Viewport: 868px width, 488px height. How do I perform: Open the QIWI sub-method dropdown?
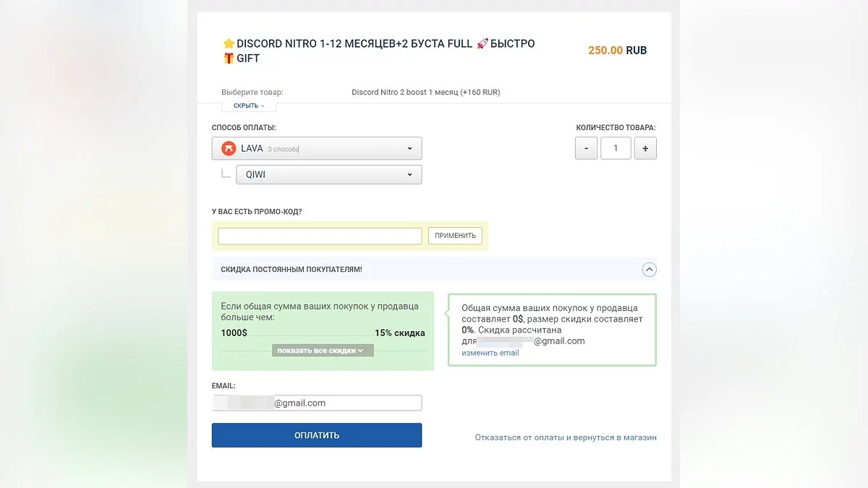[328, 175]
